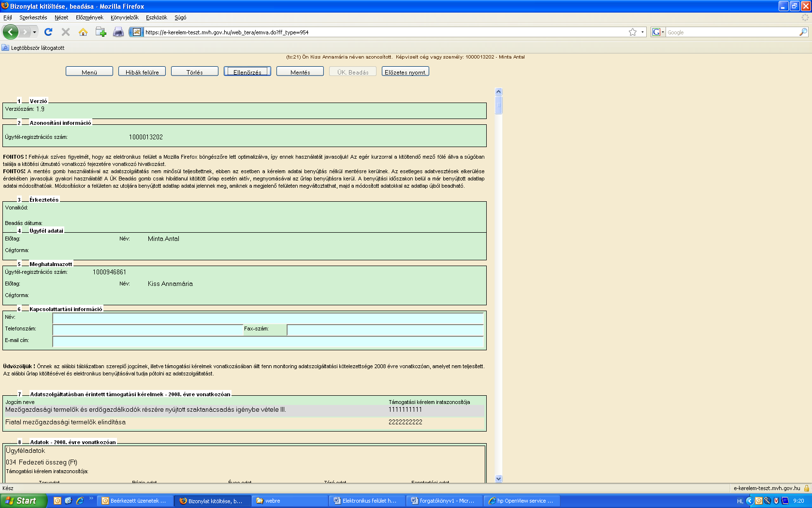Open the Súgó menu
This screenshot has width=812, height=508.
coord(180,17)
